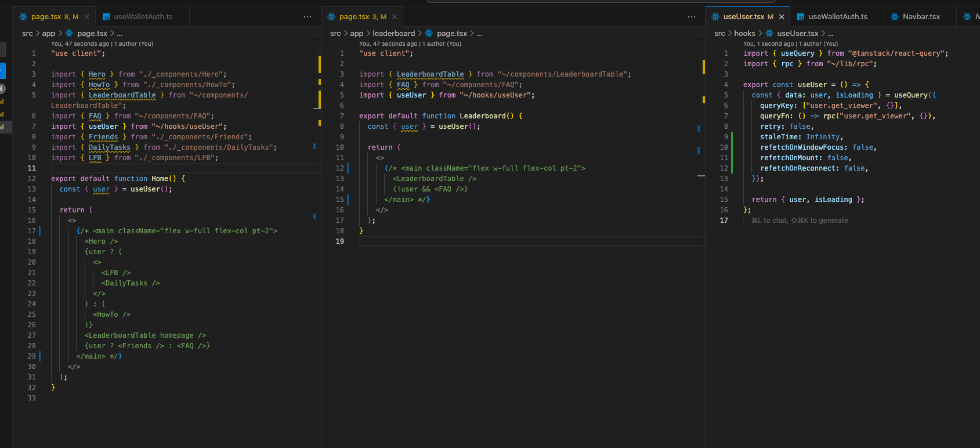This screenshot has height=448, width=980.
Task: Open 'hooks' breadcrumb folder
Action: click(744, 34)
